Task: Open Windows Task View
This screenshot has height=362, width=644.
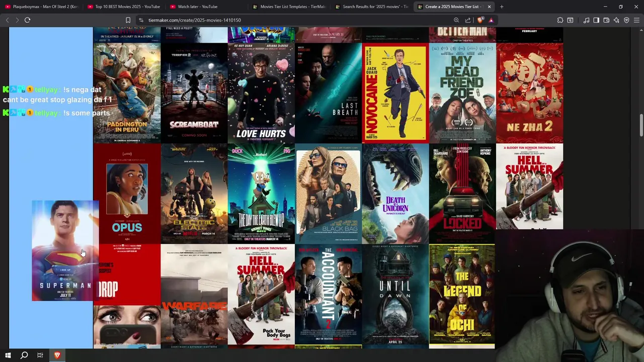Action: 40,355
